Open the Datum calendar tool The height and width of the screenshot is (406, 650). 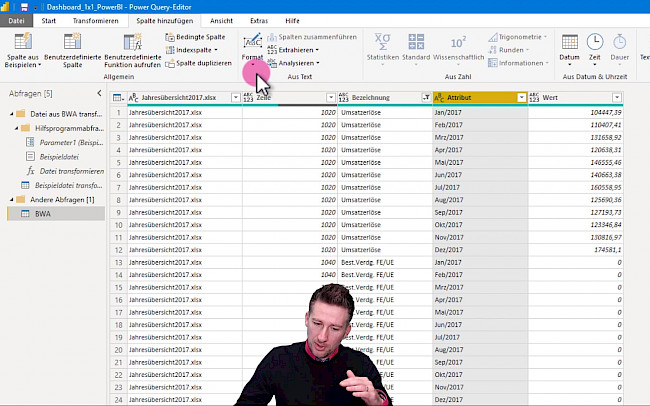[x=569, y=41]
